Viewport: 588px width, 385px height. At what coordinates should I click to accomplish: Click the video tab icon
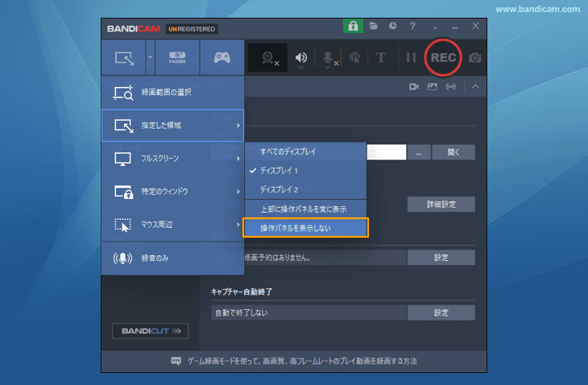pos(414,87)
